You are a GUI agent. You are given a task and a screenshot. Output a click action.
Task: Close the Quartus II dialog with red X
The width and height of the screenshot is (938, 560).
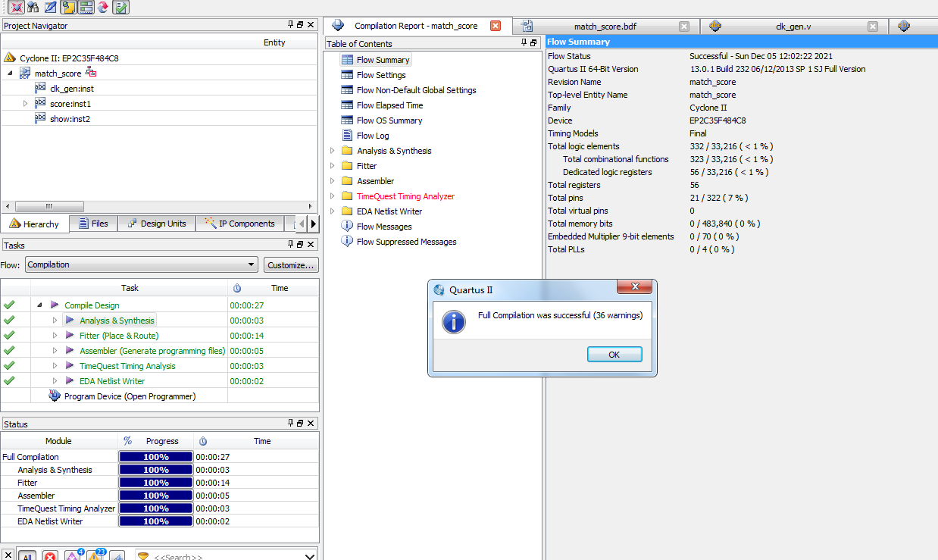(x=634, y=287)
